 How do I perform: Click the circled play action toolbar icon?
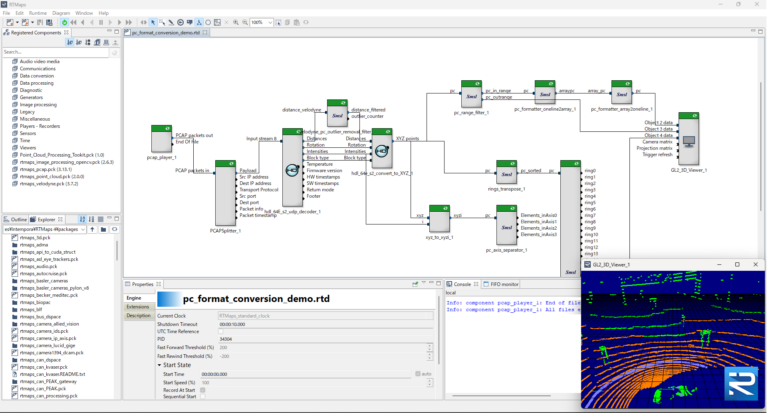pos(180,23)
